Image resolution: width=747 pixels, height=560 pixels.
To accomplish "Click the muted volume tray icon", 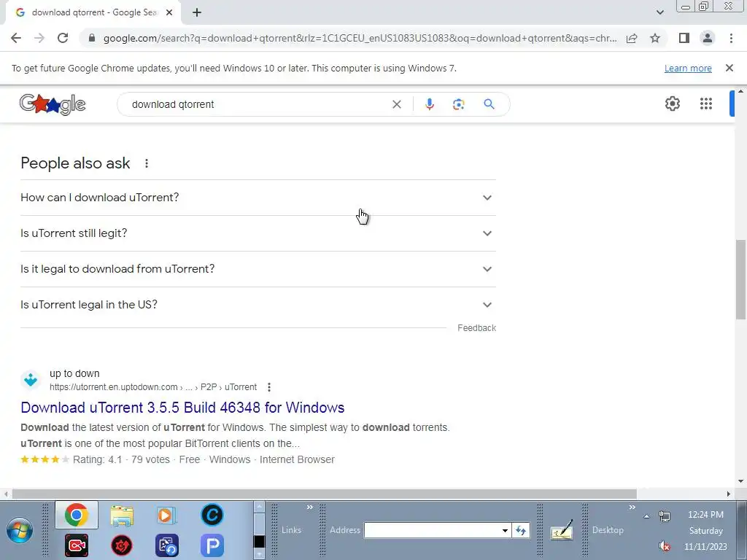I will (x=665, y=545).
